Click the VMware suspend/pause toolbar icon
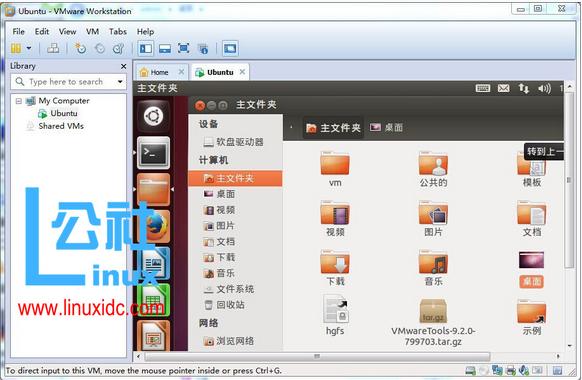Image resolution: width=582 pixels, height=380 pixels. pyautogui.click(x=16, y=48)
